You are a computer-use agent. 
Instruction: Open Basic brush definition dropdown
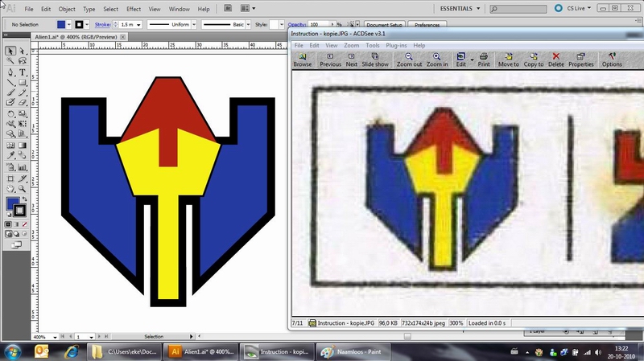(248, 25)
